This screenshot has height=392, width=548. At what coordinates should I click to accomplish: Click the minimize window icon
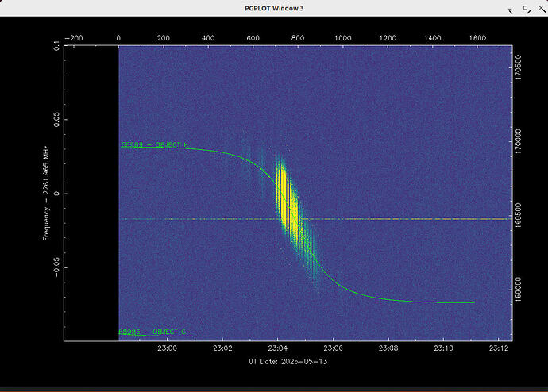point(511,10)
